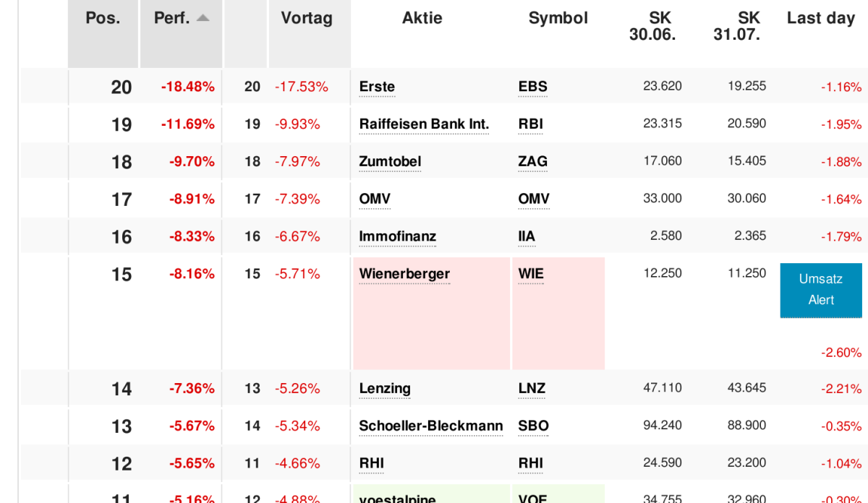Sort by the Aktie column header

pyautogui.click(x=422, y=19)
